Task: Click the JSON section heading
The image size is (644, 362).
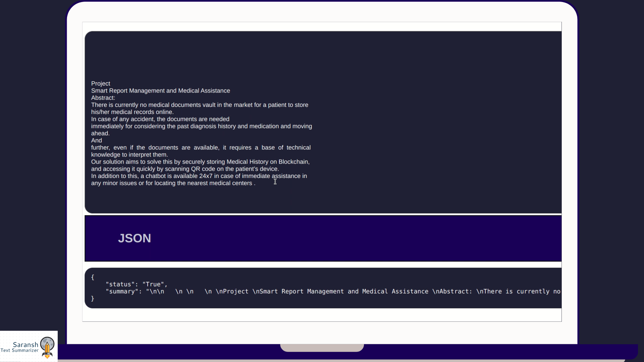Action: coord(134,238)
